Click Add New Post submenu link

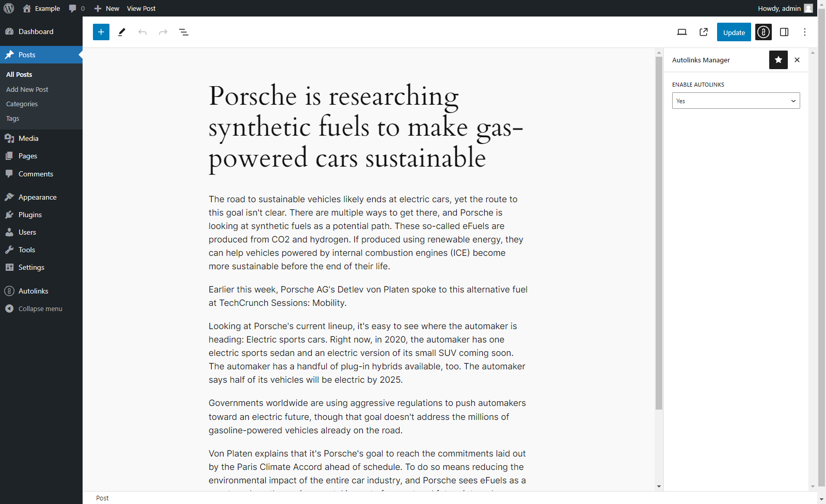(x=27, y=89)
